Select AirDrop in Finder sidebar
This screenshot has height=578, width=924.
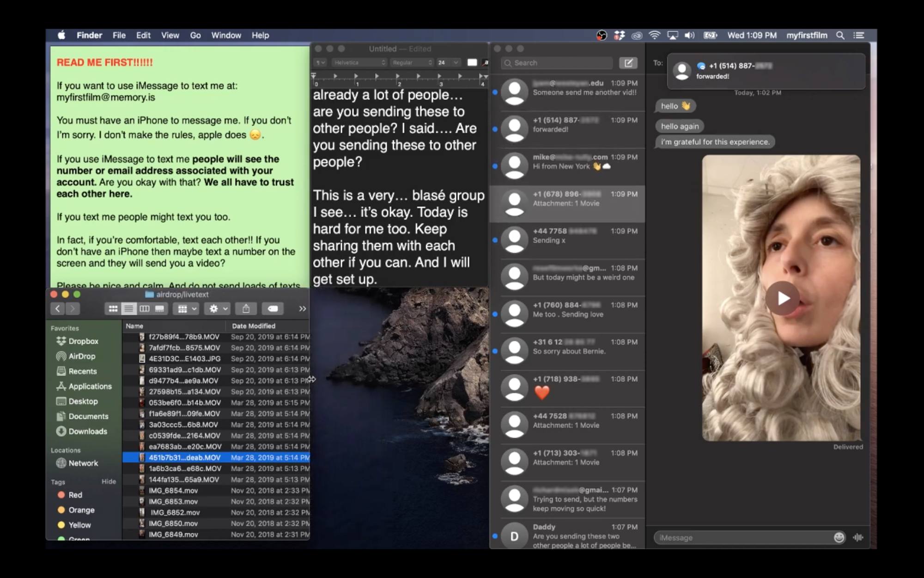point(76,356)
